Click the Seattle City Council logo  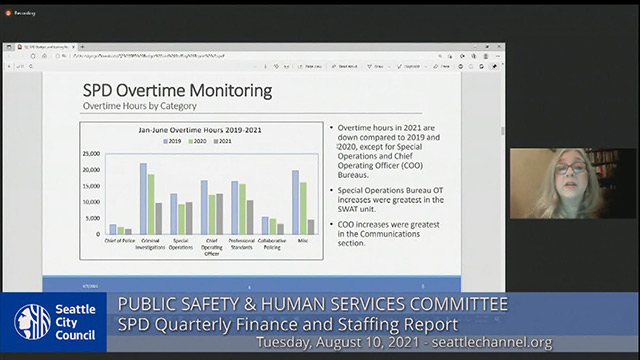pyautogui.click(x=54, y=322)
